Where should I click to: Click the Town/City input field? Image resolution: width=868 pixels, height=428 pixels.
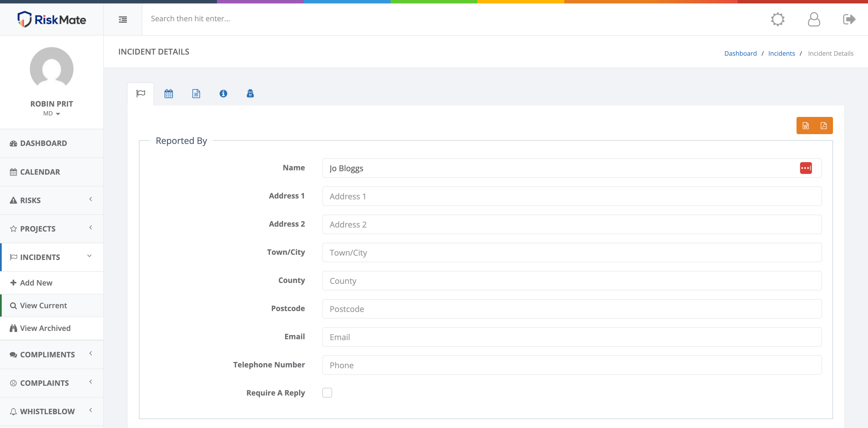[x=572, y=252]
